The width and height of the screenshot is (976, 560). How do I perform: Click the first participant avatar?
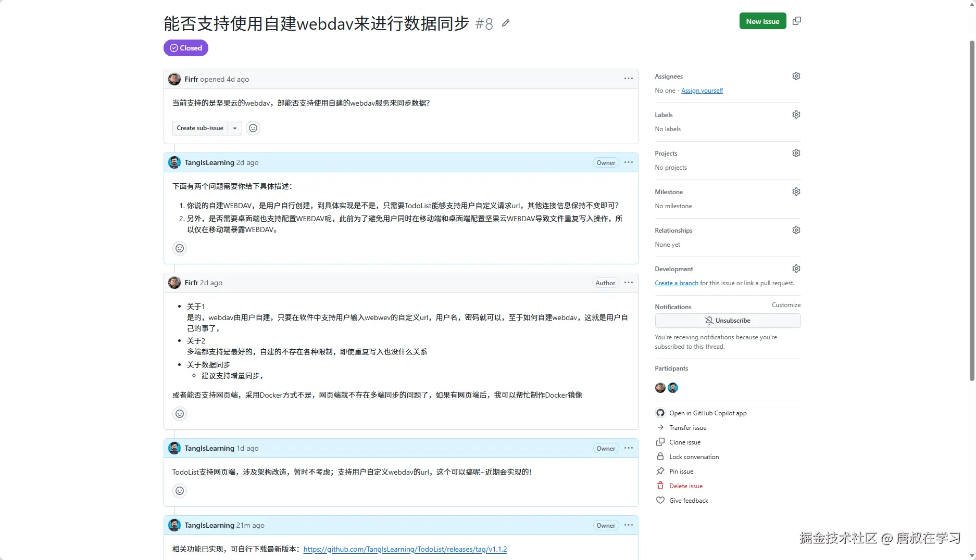[660, 388]
